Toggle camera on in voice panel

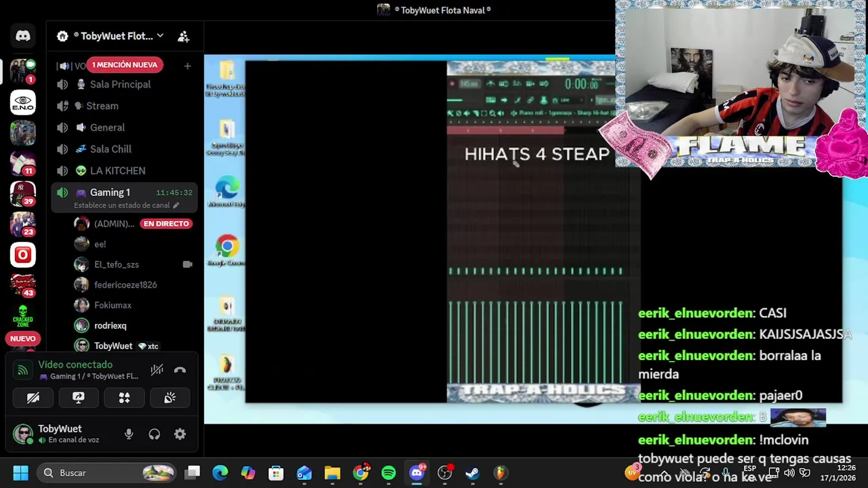click(x=33, y=398)
